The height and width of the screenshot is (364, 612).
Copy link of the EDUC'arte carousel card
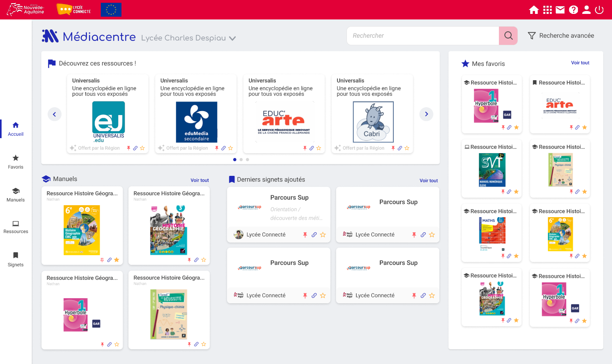[x=312, y=148]
